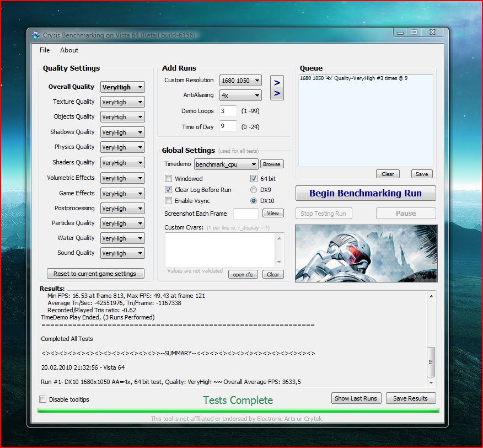The image size is (483, 448).
Task: Select the DX10 radio button
Action: click(254, 201)
